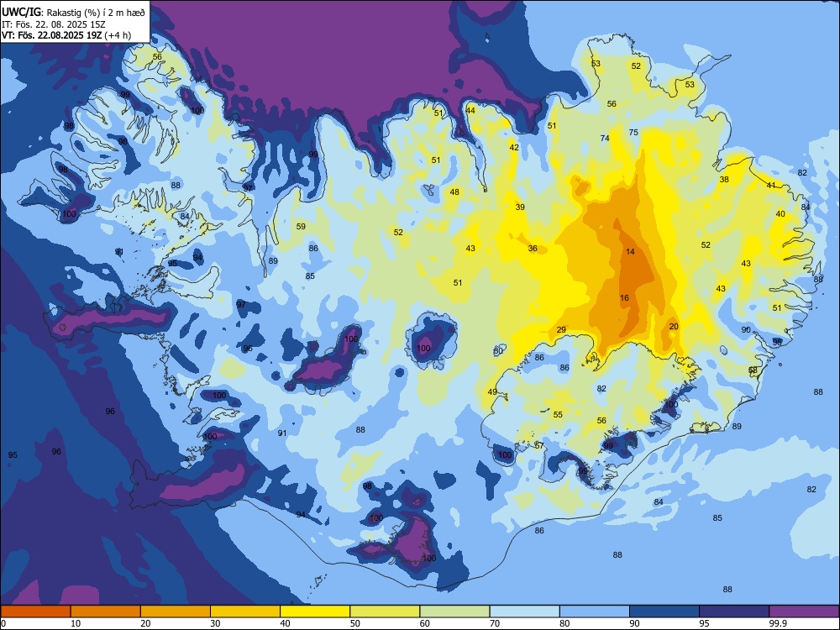Click the humidity value '74' on the map

[605, 138]
